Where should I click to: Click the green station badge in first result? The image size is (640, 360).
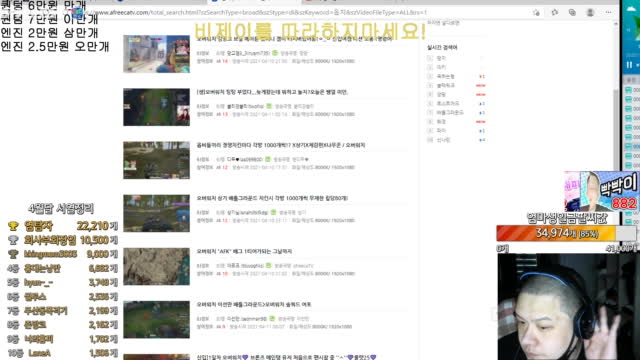click(x=275, y=53)
